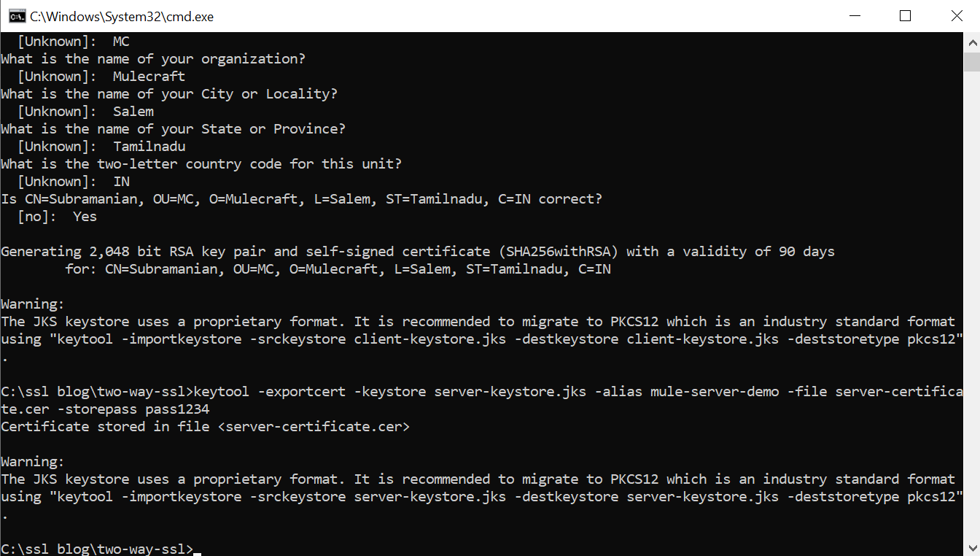This screenshot has width=980, height=556.
Task: Click the vertical scrollbar thumb
Action: click(972, 63)
